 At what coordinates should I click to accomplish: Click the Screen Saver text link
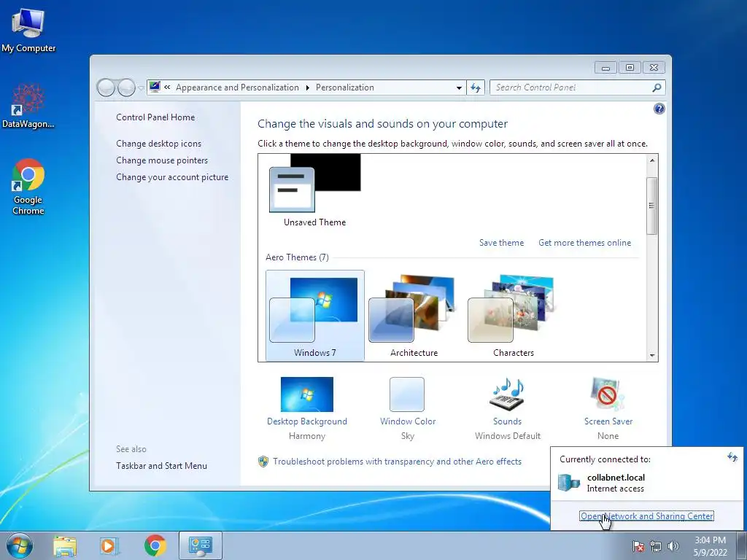608,421
